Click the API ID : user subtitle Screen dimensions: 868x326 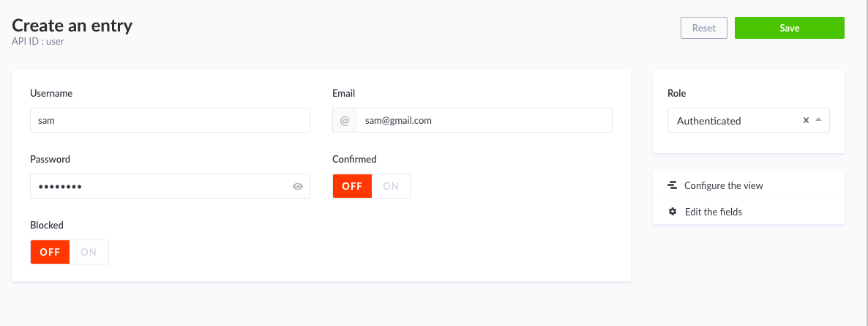tap(38, 42)
